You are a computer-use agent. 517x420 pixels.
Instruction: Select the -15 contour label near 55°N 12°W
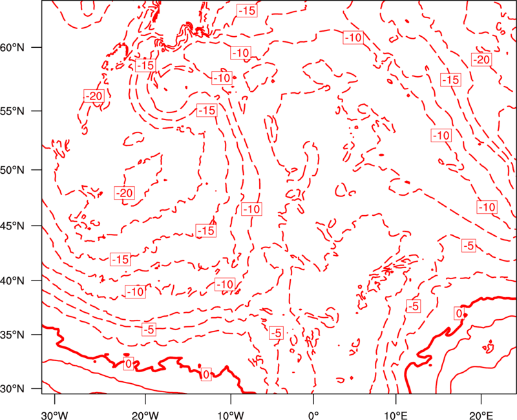coord(207,110)
